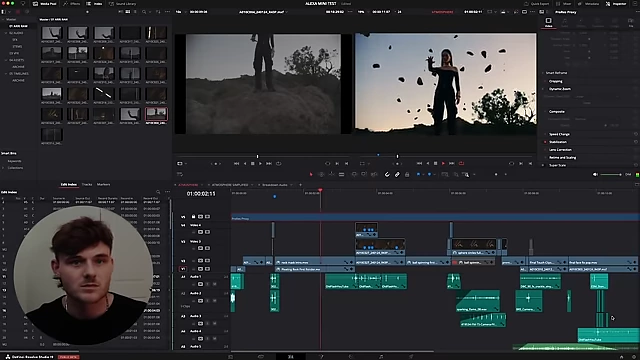Switch media pool to list view

(135, 12)
